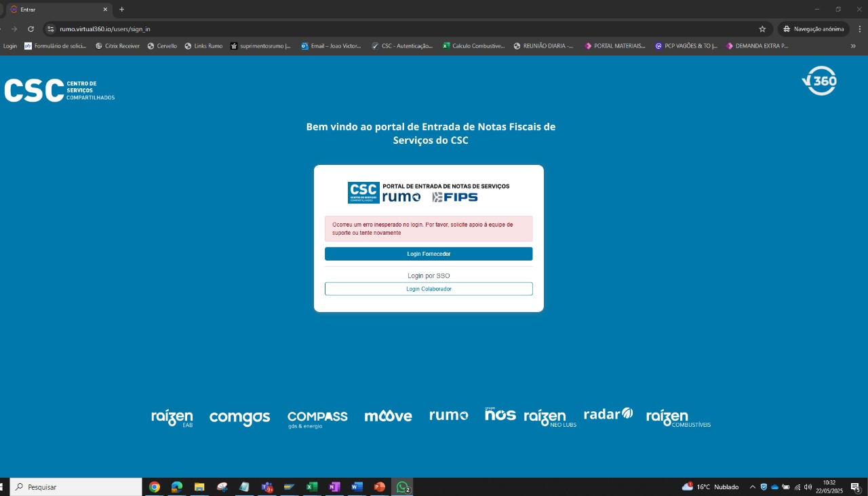The height and width of the screenshot is (496, 868).
Task: Click the CSC Centro de Serviços Compartilhados logo
Action: pyautogui.click(x=60, y=91)
